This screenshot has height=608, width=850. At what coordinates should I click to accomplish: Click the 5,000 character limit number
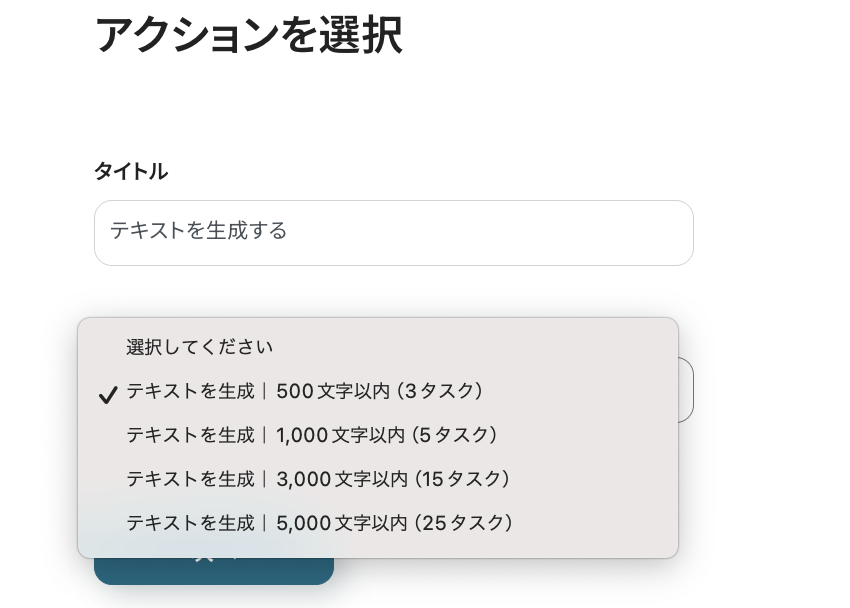(304, 523)
